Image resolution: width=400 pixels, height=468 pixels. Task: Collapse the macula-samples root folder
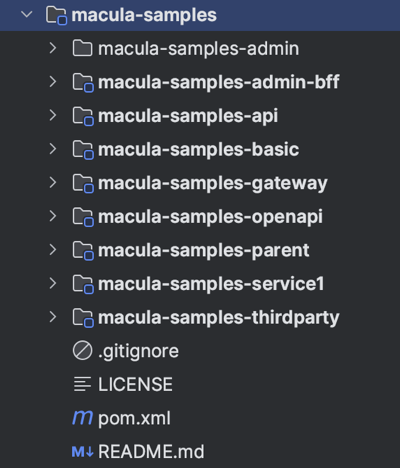[27, 15]
